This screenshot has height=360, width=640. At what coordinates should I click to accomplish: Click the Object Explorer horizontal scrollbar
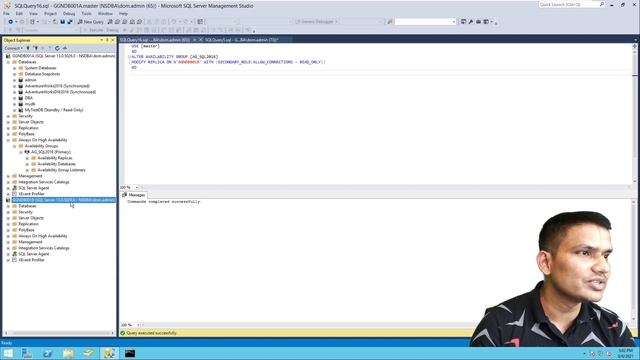coord(59,333)
